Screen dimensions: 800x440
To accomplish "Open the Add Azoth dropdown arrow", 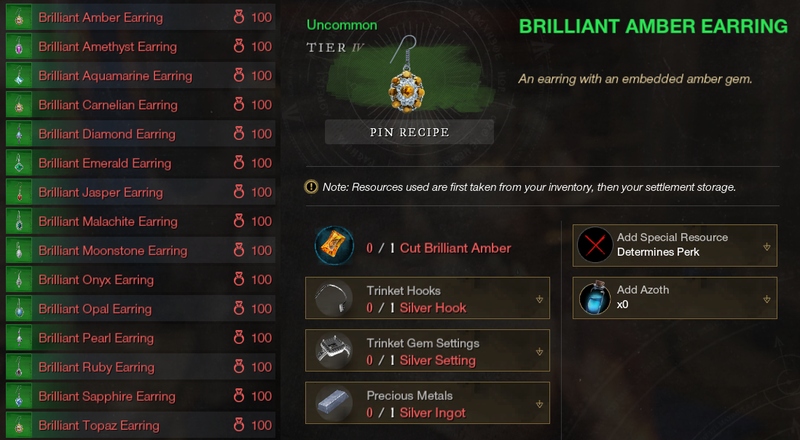I will (x=766, y=300).
